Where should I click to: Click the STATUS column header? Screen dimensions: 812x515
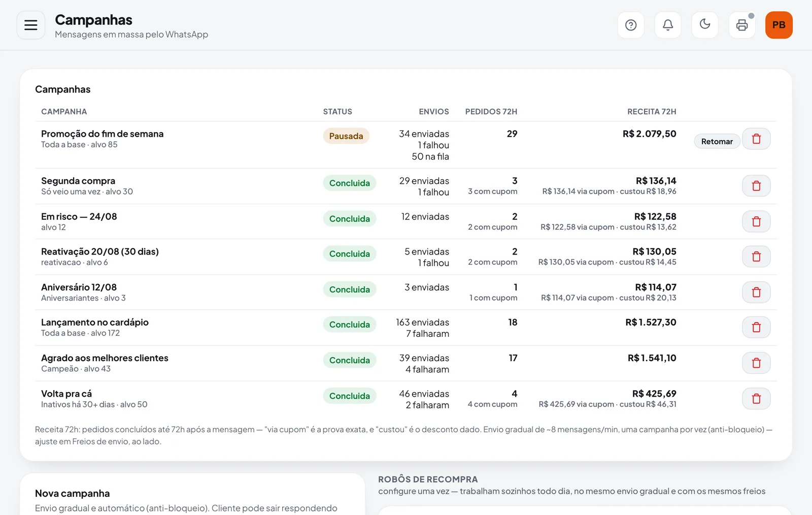pyautogui.click(x=337, y=111)
